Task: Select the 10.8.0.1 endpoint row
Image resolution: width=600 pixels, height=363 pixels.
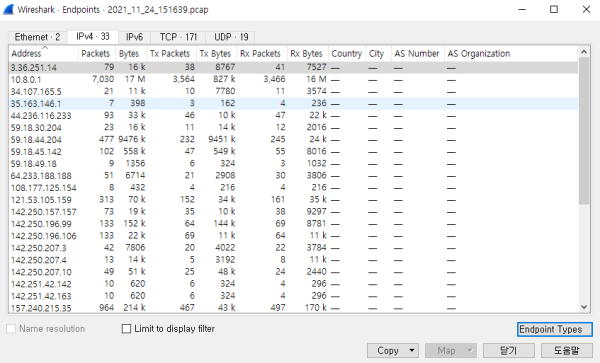Action: (x=293, y=79)
